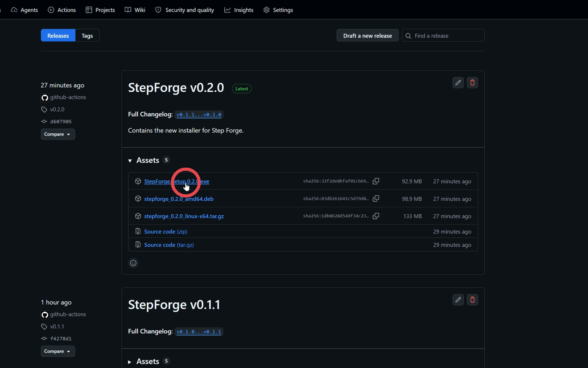
Task: Click the StepForge v0.1.1 release title
Action: click(174, 305)
